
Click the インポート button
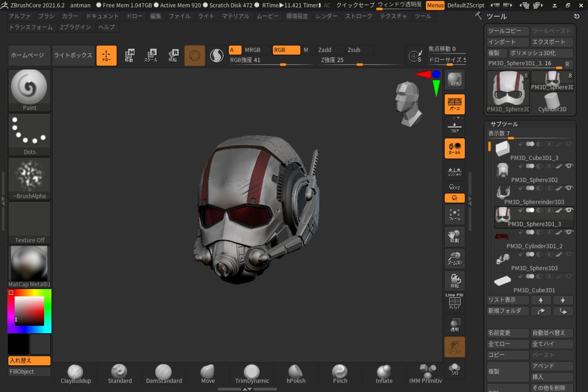508,42
